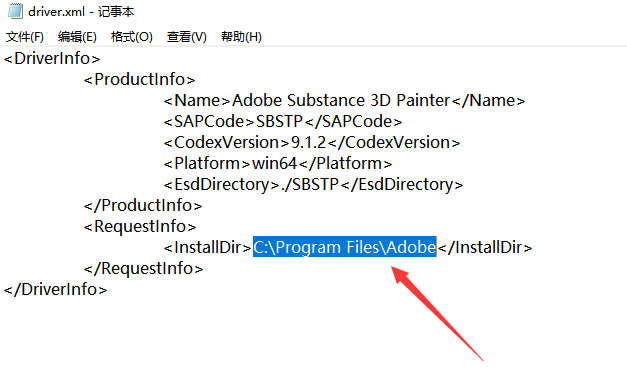Open the 帮助(H) menu
627x391 pixels.
click(241, 37)
